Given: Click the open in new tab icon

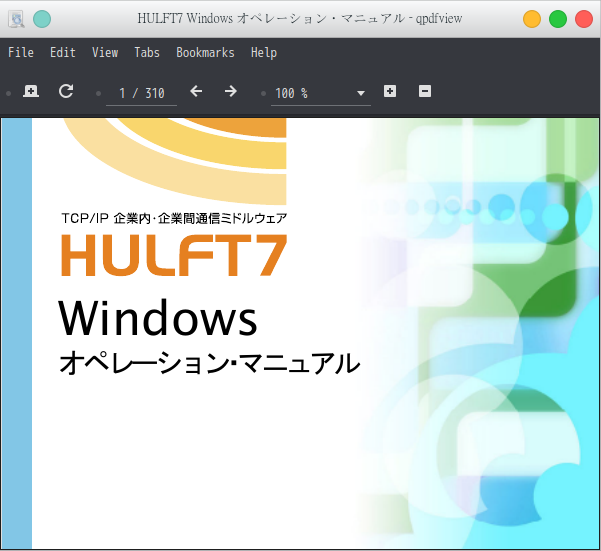Looking at the screenshot, I should pos(31,91).
